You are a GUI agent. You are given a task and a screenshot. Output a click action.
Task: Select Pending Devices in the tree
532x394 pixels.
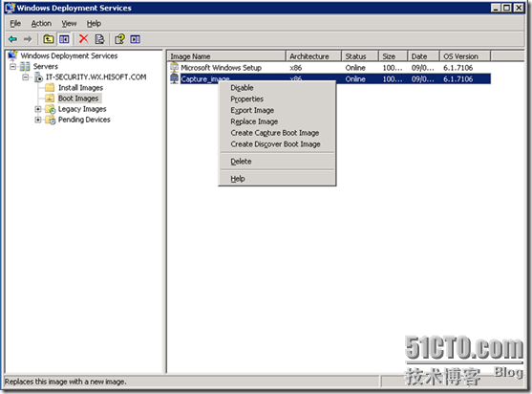pyautogui.click(x=84, y=120)
